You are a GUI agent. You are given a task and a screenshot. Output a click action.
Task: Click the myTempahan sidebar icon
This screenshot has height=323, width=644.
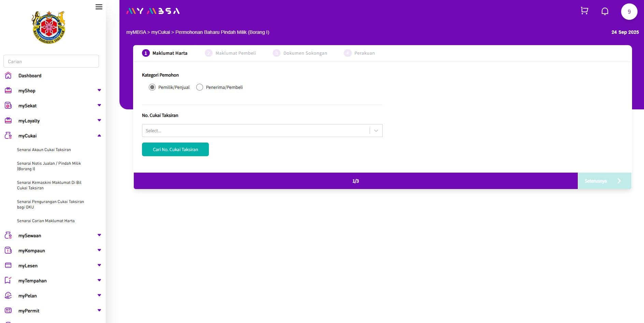[x=8, y=280]
